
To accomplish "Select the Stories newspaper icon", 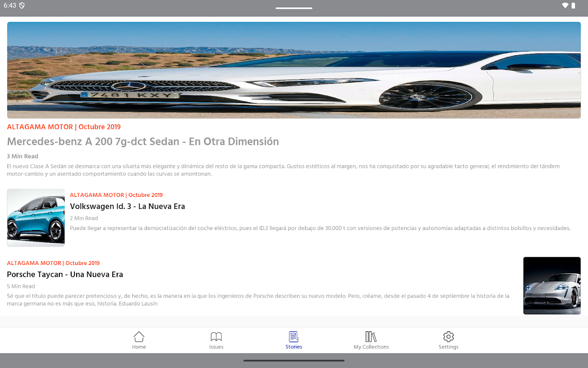I will coord(294,336).
